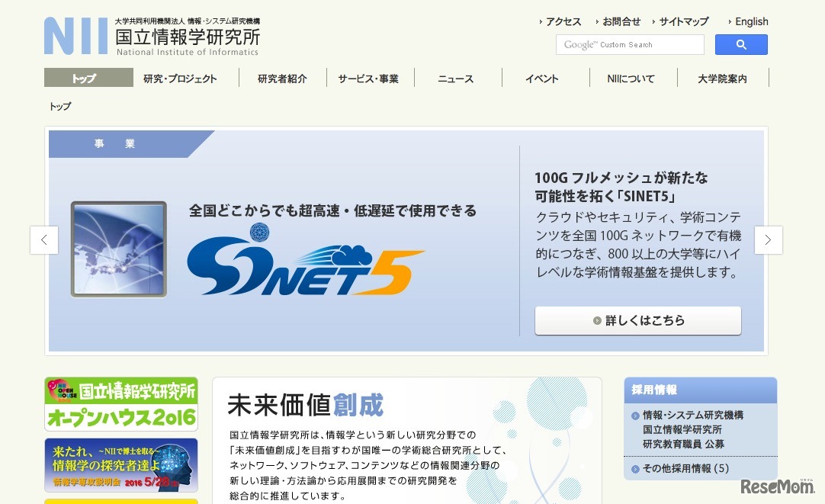Image resolution: width=825 pixels, height=504 pixels.
Task: Click the blue Google search magnifier button
Action: coord(740,44)
